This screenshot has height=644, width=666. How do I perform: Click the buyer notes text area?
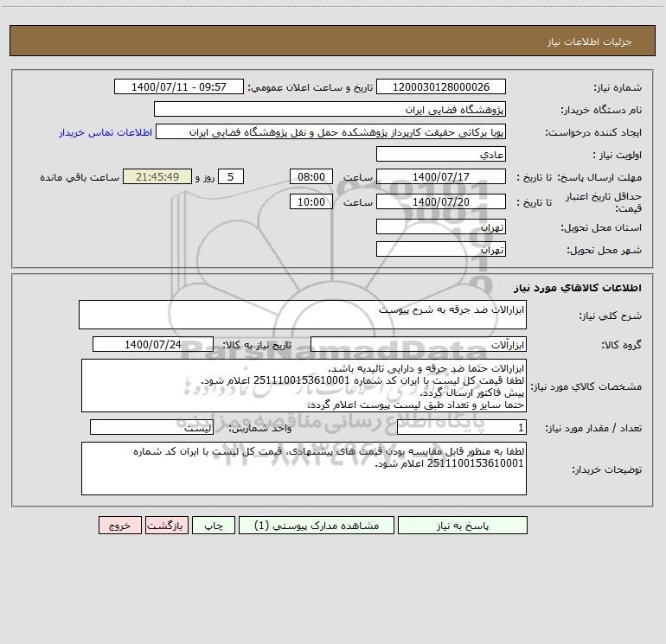[x=304, y=469]
